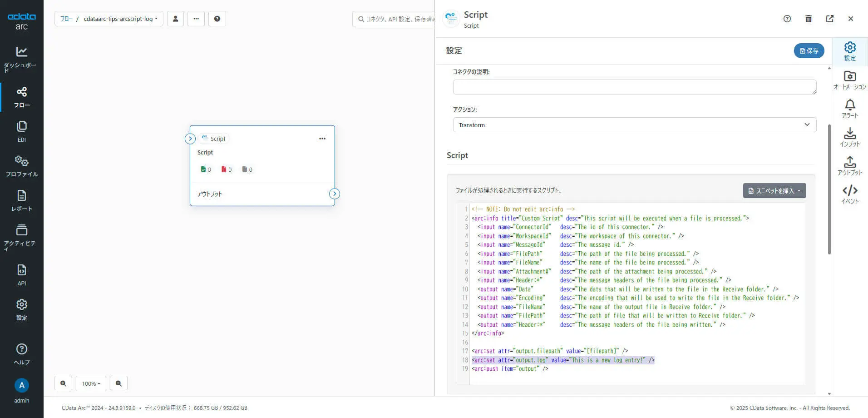Viewport: 868px width, 418px height.
Task: Click the 保存 save button
Action: pyautogui.click(x=809, y=51)
